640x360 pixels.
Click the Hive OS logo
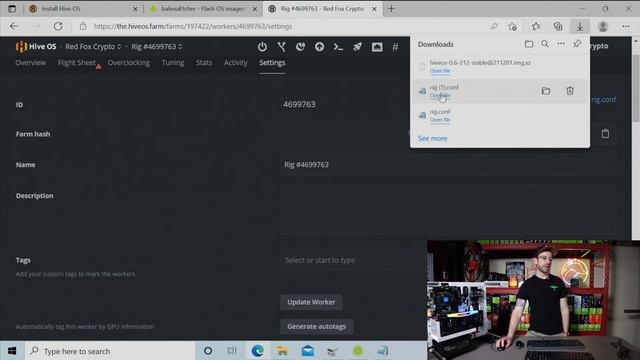click(36, 47)
